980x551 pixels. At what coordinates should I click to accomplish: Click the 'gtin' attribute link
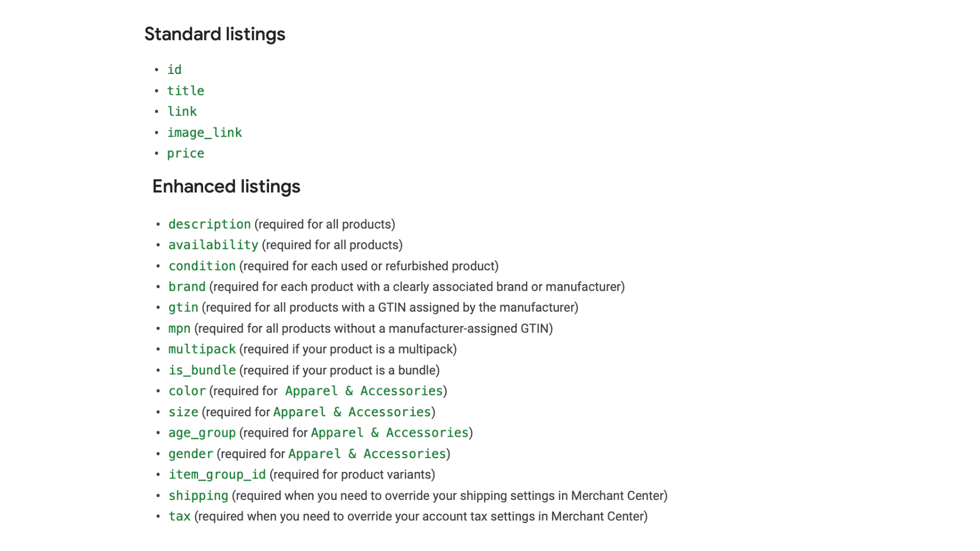[183, 308]
